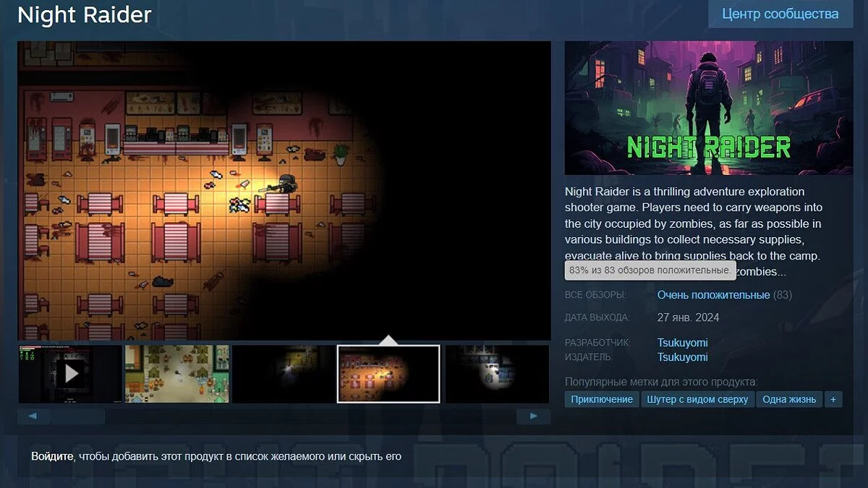
Task: Click the ИЗДАТЕЛЬ label
Action: point(589,357)
